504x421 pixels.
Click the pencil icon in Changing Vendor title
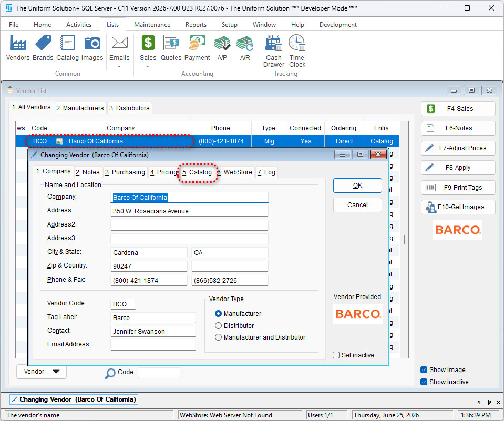[x=34, y=155]
